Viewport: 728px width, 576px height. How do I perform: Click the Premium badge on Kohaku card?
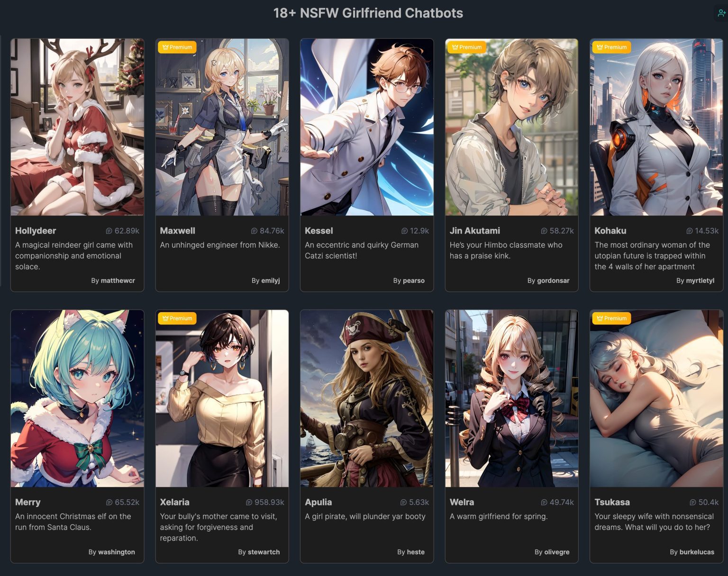[611, 47]
